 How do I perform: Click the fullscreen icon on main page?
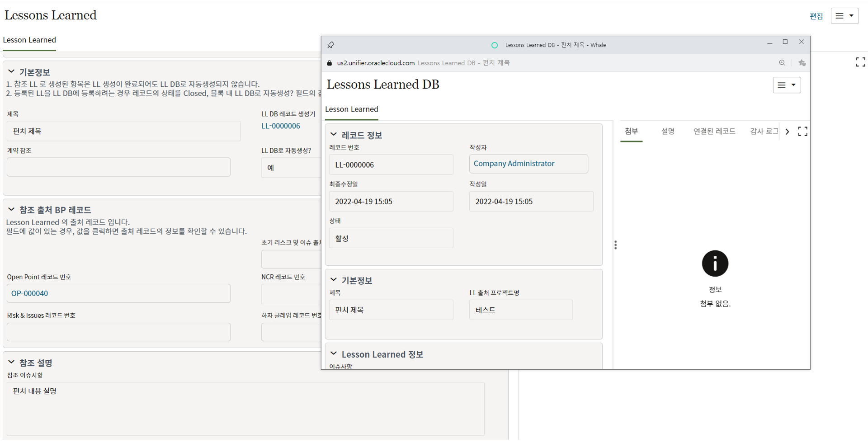pos(860,62)
